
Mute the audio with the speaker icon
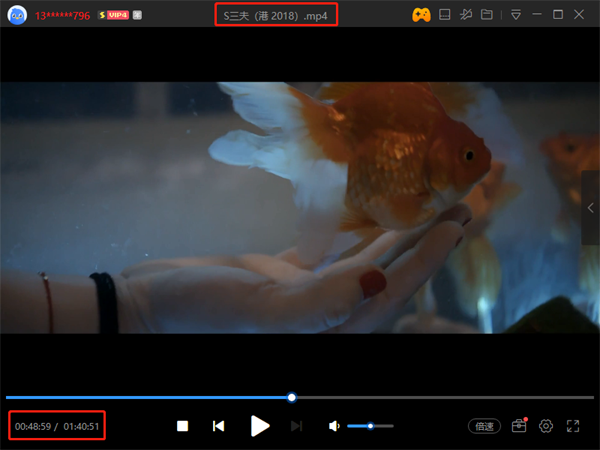[x=334, y=426]
